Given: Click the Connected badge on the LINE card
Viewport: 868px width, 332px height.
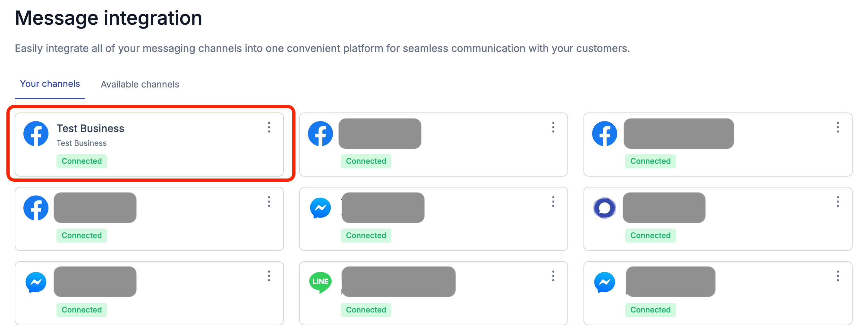Looking at the screenshot, I should [366, 310].
